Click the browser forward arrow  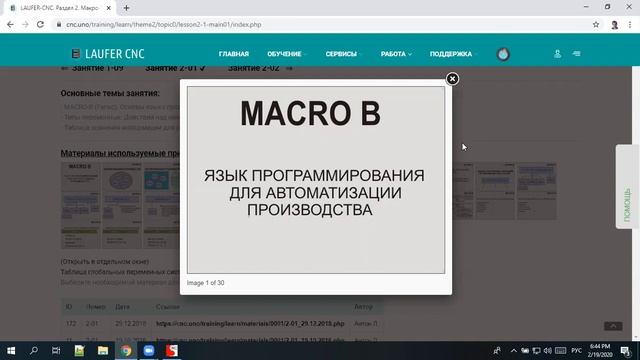(25, 24)
